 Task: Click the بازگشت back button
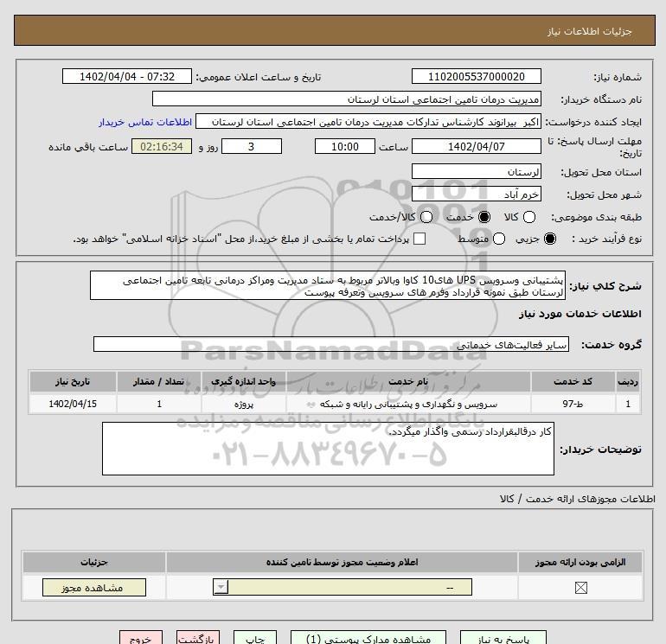pos(198,638)
